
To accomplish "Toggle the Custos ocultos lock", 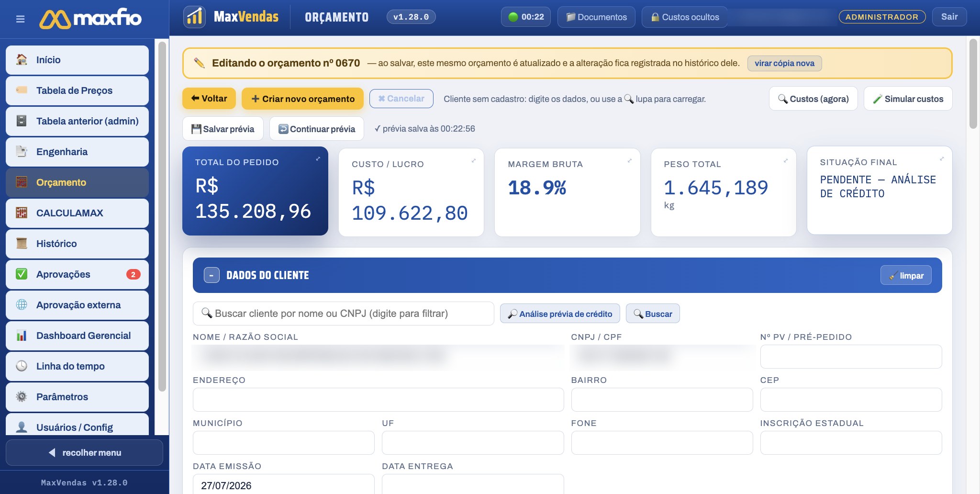I will coord(684,17).
